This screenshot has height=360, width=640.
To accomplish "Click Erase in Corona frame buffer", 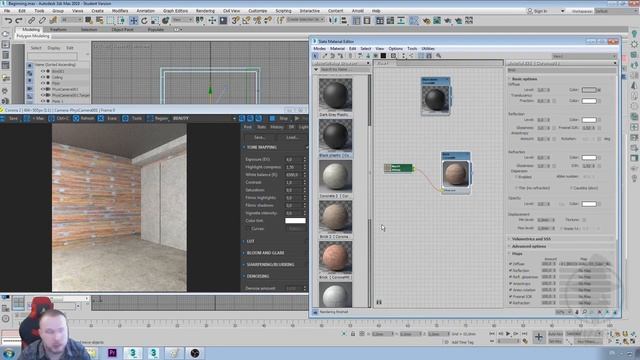I will pyautogui.click(x=108, y=118).
